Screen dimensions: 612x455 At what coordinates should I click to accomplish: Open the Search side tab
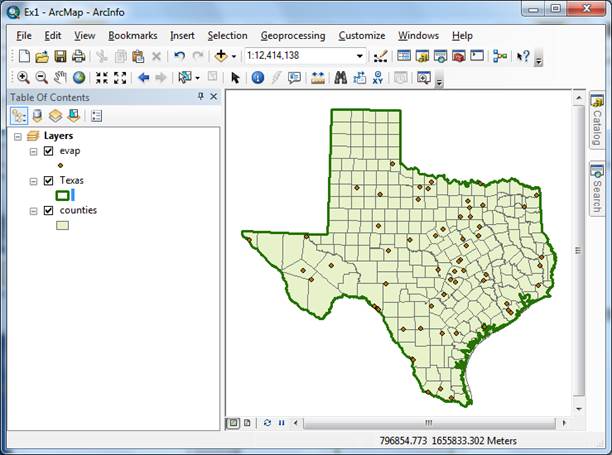coord(597,188)
